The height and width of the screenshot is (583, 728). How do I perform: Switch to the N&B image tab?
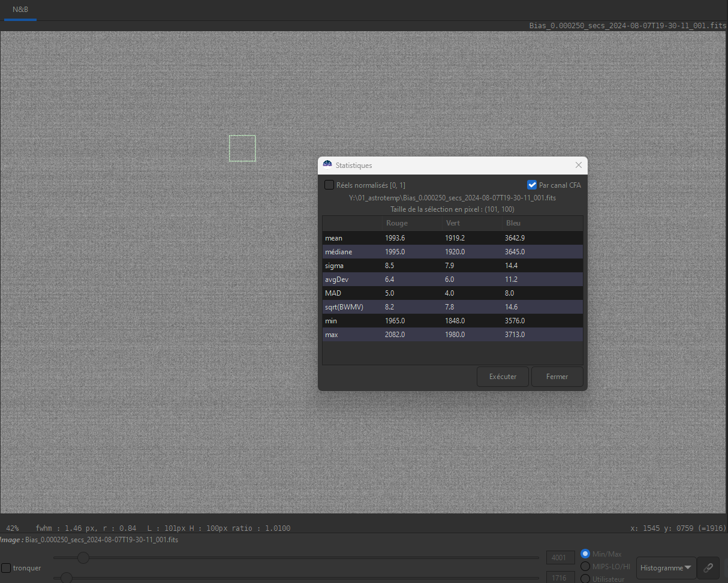(20, 10)
